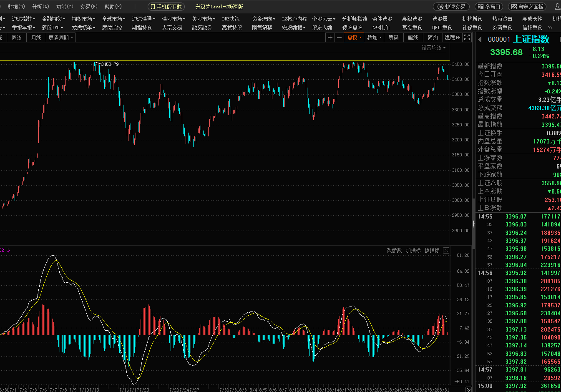The image size is (561, 392).
Task: Open 条件选股 stock screener
Action: (x=382, y=19)
